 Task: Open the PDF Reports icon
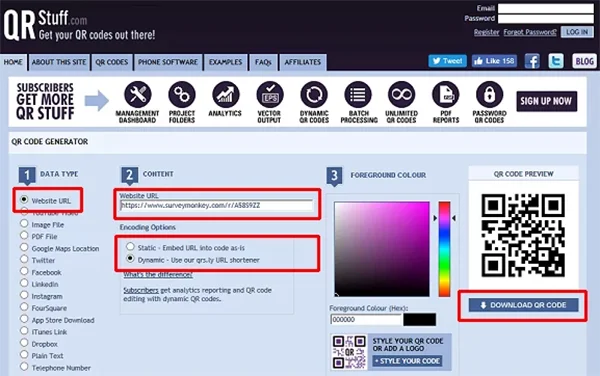[x=445, y=94]
